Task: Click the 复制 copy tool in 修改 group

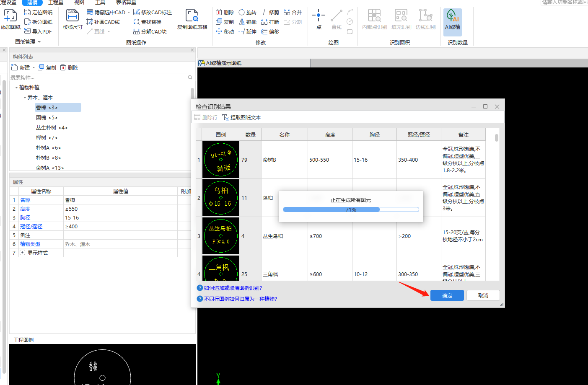Action: coord(225,22)
